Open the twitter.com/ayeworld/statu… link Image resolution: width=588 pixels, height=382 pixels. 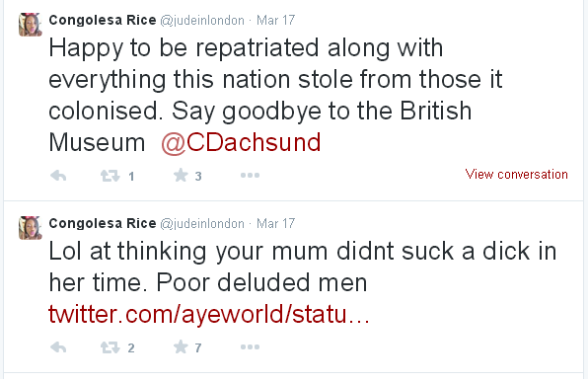209,314
